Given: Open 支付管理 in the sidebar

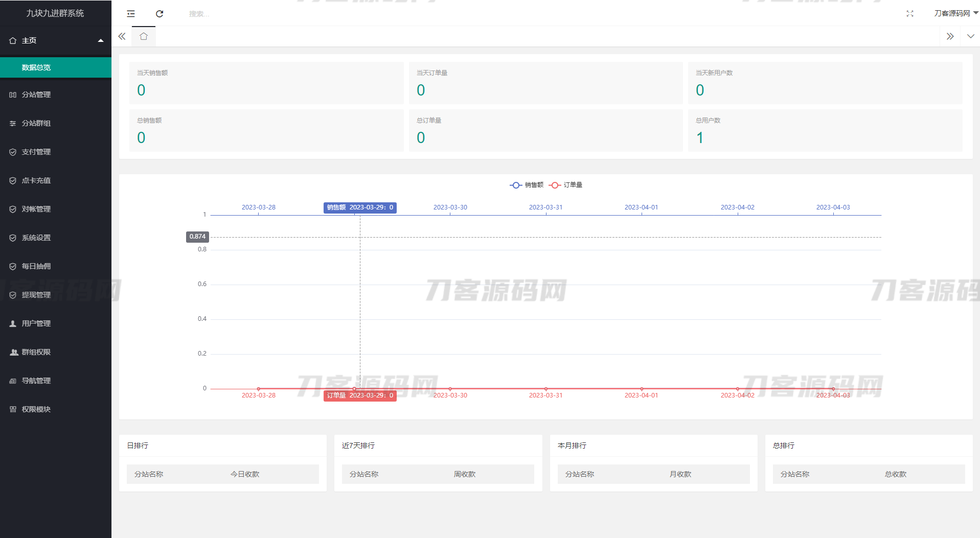Looking at the screenshot, I should click(x=36, y=152).
